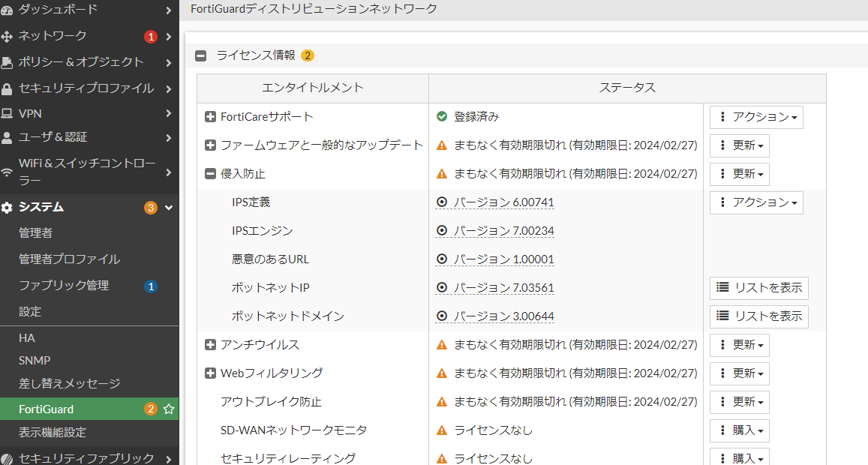Open the 購入 dropdown for SD-WANネットワークモニタ
This screenshot has height=465, width=868.
pyautogui.click(x=740, y=430)
